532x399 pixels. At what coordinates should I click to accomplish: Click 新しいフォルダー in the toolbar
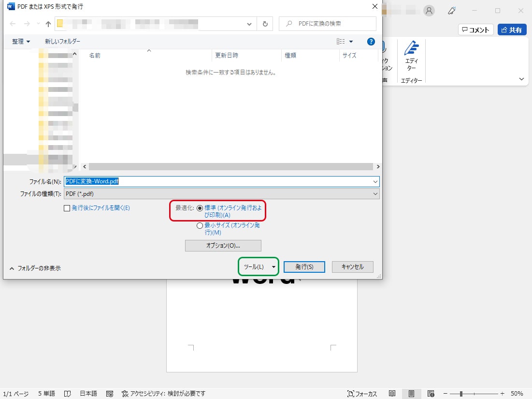pos(63,42)
